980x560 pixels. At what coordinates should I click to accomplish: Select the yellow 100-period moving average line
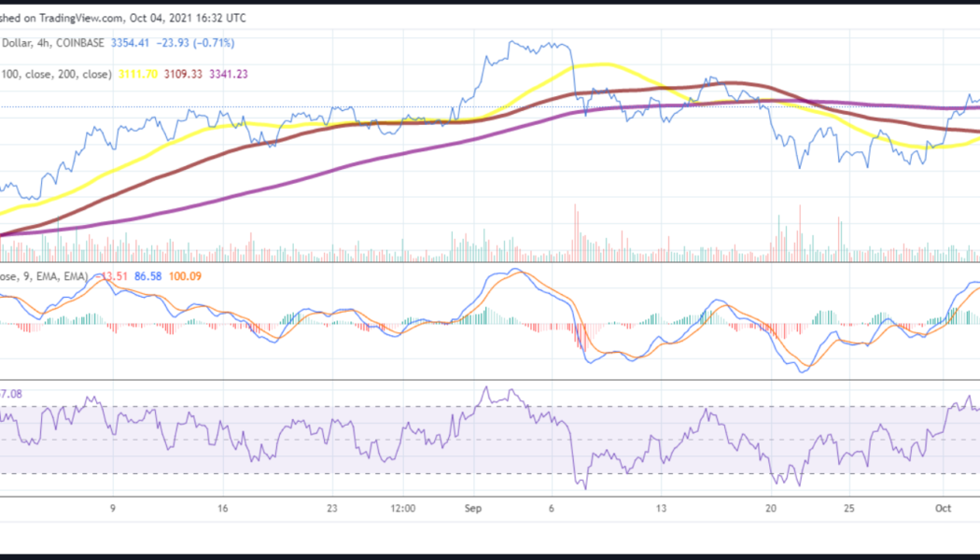pos(605,65)
